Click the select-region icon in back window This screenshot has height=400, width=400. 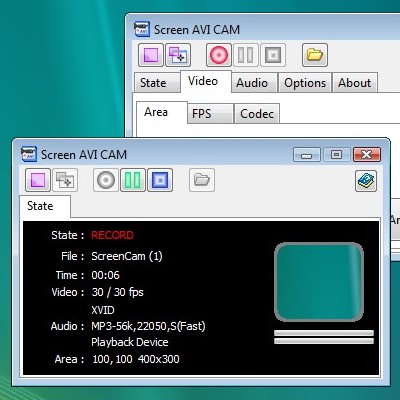[x=178, y=55]
